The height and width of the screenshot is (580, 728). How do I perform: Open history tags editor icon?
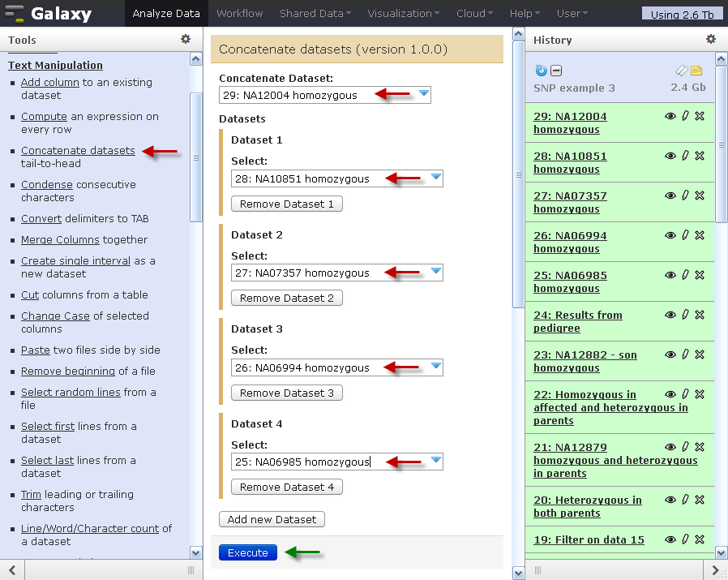coord(682,71)
